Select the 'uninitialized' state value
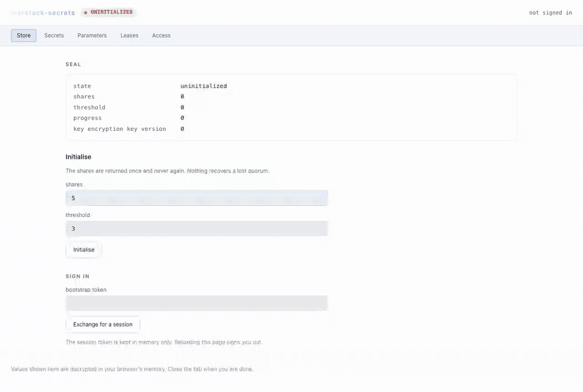 tap(203, 86)
